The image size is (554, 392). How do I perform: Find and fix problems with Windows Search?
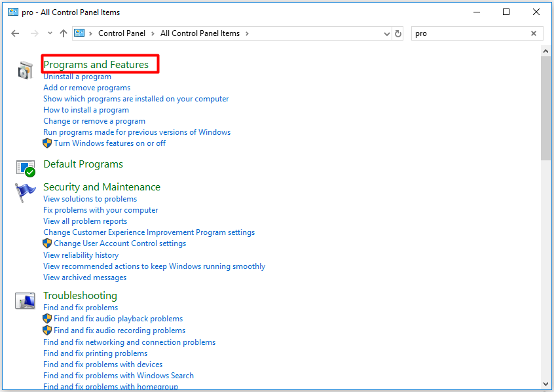[119, 376]
